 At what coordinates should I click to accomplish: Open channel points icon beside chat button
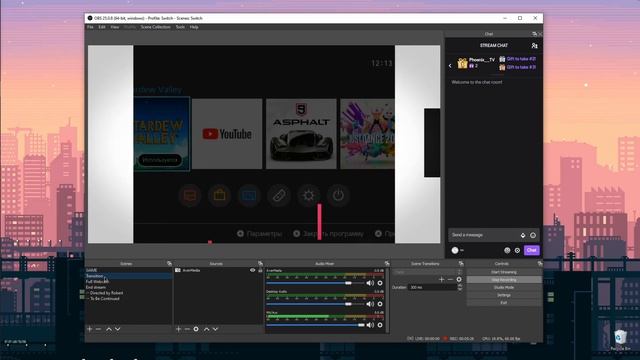tap(507, 250)
